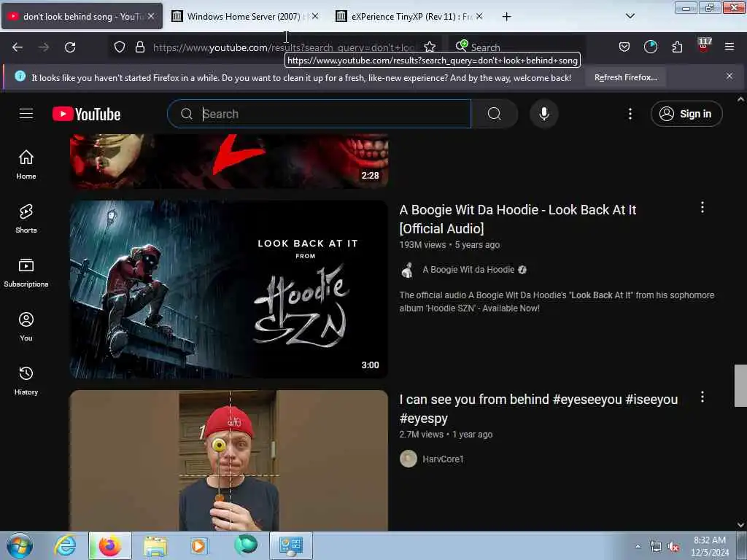Reload the current page

[x=70, y=47]
